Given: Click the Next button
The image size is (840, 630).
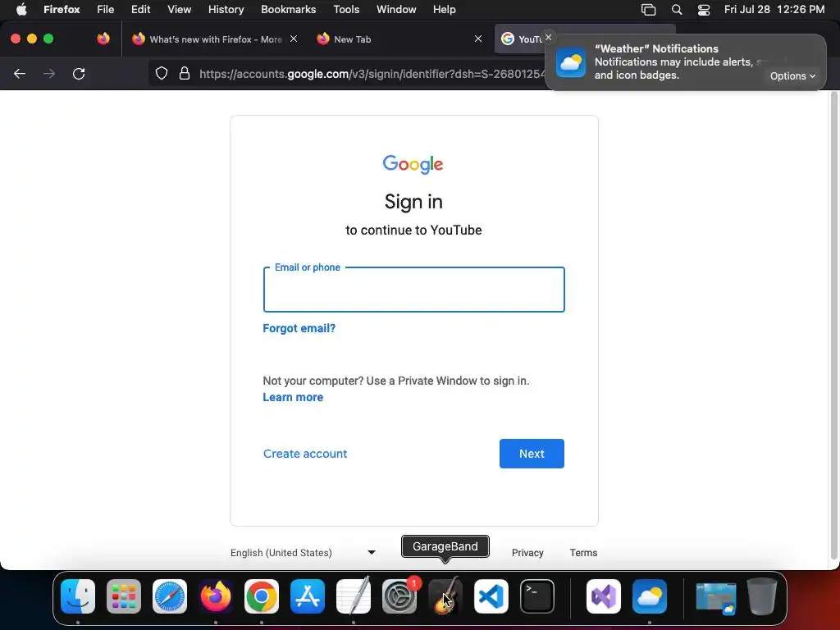Looking at the screenshot, I should (x=532, y=454).
